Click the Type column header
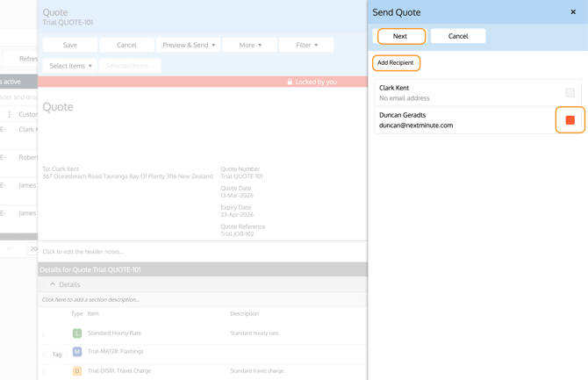The width and height of the screenshot is (588, 380). (x=77, y=313)
